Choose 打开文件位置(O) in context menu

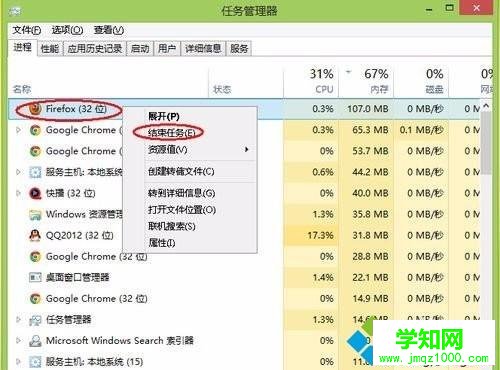tap(182, 210)
